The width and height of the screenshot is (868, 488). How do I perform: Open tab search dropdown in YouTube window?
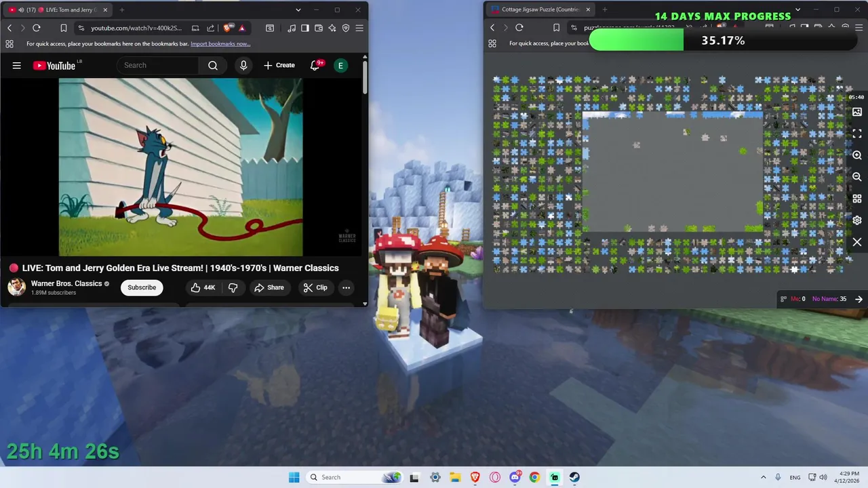pyautogui.click(x=298, y=10)
